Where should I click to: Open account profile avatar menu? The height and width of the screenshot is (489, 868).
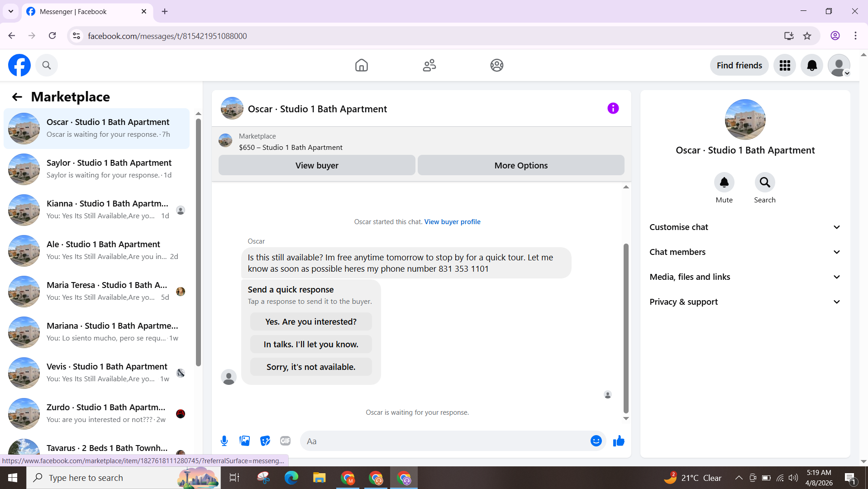[839, 66]
